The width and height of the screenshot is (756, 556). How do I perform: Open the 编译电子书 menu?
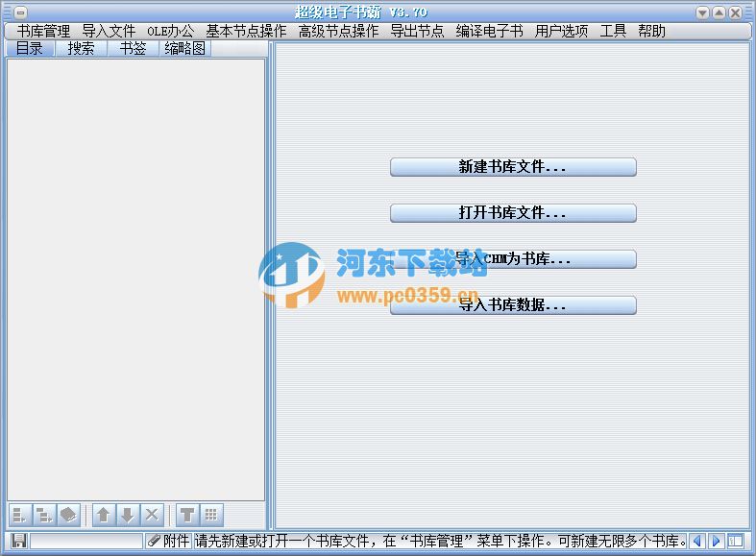pos(489,32)
